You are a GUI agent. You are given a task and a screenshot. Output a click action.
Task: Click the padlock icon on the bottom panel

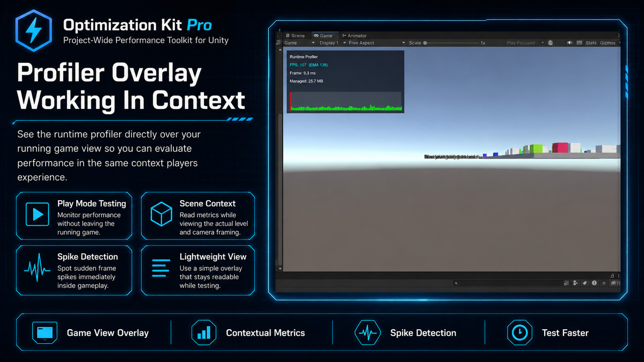[613, 275]
